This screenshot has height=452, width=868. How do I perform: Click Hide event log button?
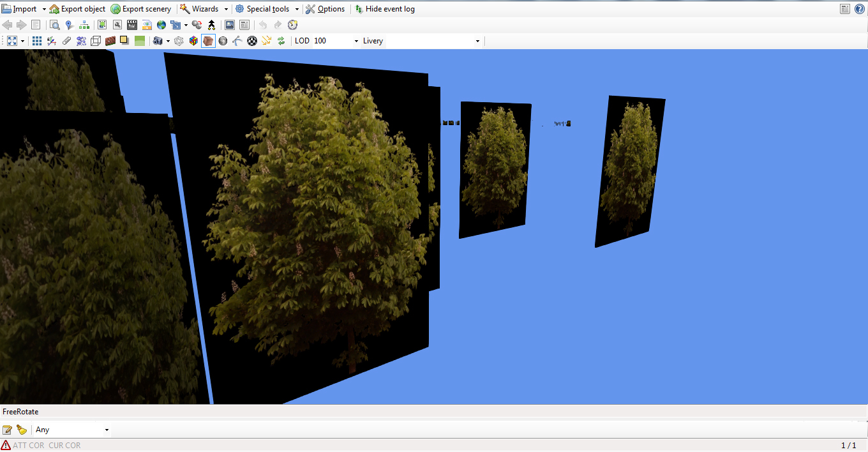pyautogui.click(x=385, y=9)
